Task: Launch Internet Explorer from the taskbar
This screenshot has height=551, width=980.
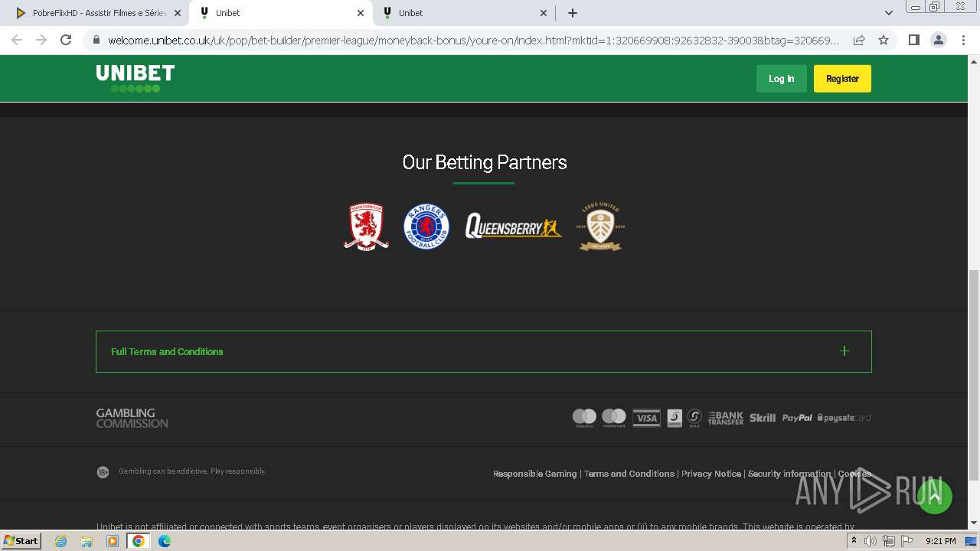Action: [x=61, y=541]
